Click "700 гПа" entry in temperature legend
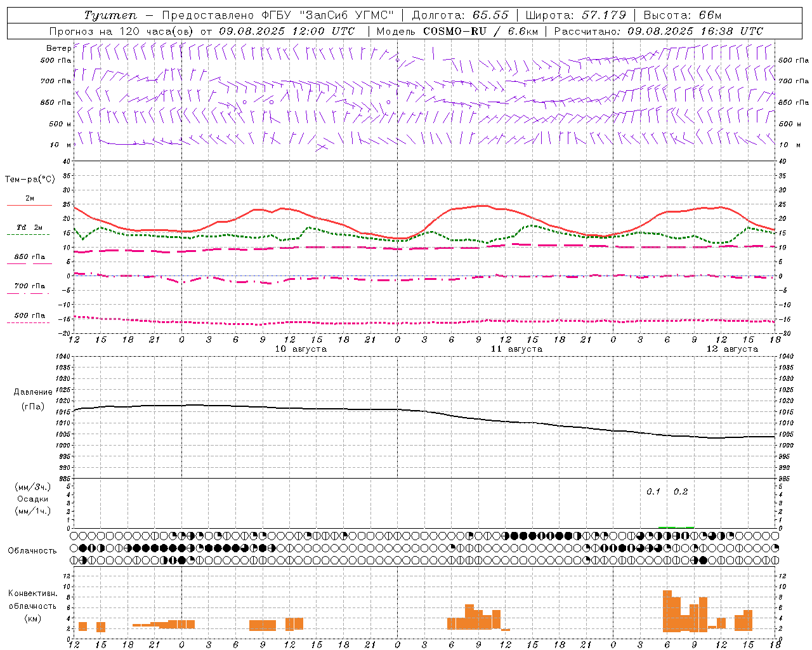812x650 pixels. 30,286
